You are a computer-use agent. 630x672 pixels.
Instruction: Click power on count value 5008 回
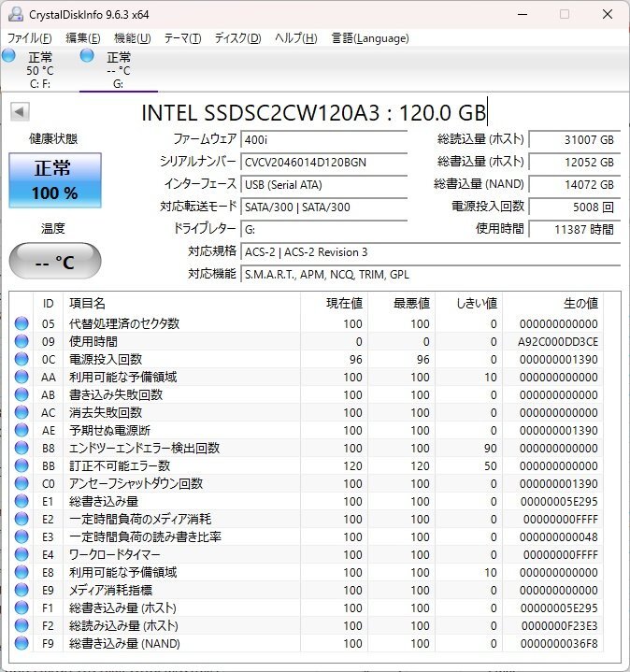575,207
